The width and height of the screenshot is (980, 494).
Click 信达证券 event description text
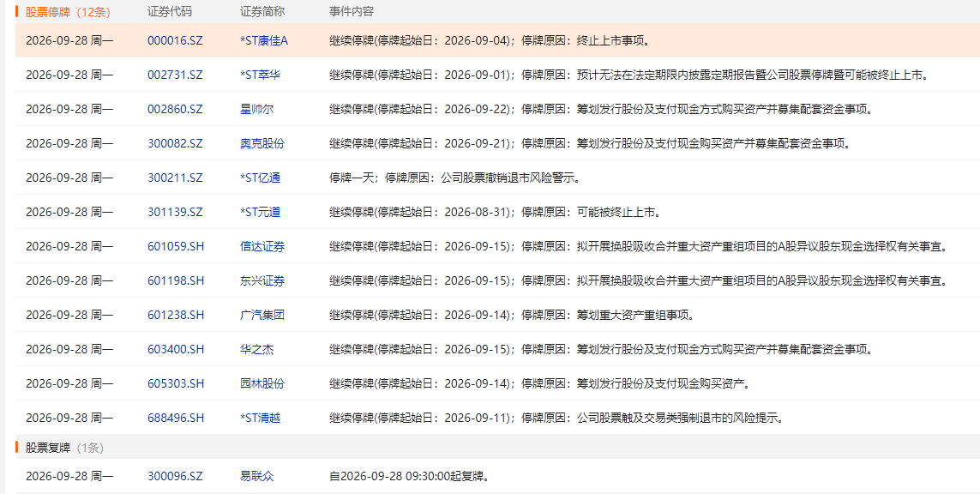639,246
